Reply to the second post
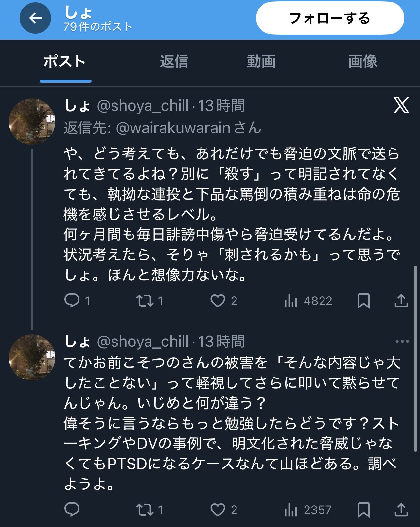This screenshot has height=527, width=420. click(72, 509)
